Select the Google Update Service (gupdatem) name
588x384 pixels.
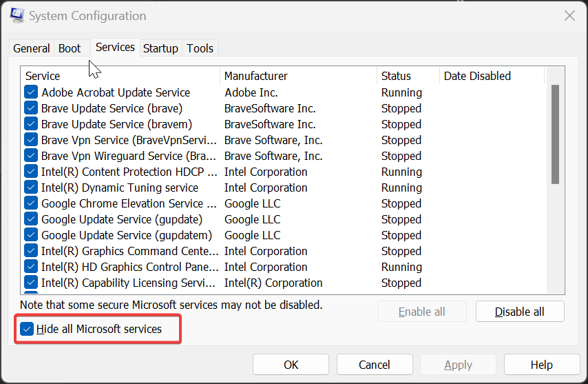(127, 235)
